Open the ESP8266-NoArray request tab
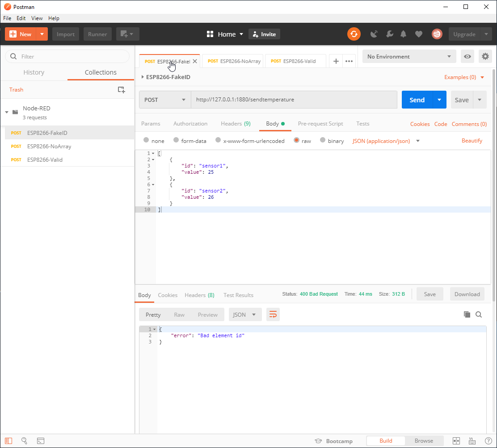 tap(234, 61)
